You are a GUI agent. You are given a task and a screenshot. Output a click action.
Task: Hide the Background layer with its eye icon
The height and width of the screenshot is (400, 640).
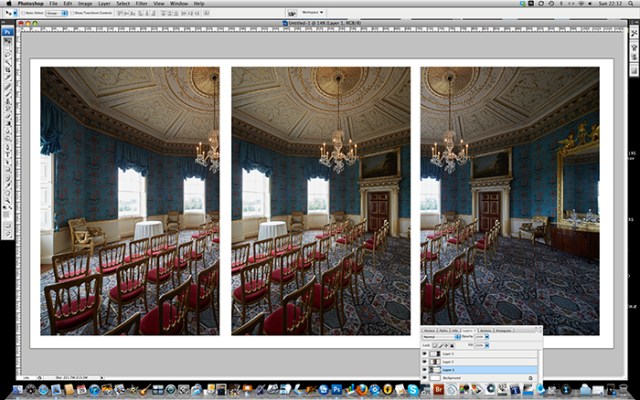pos(425,378)
